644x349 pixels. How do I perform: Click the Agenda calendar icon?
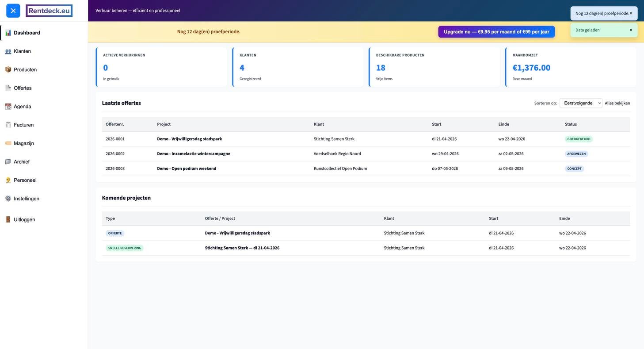coord(8,107)
